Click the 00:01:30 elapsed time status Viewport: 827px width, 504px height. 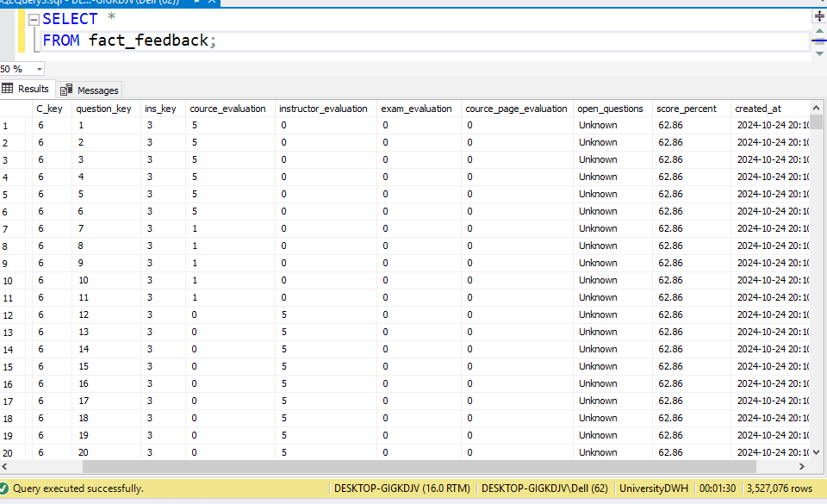click(x=718, y=488)
